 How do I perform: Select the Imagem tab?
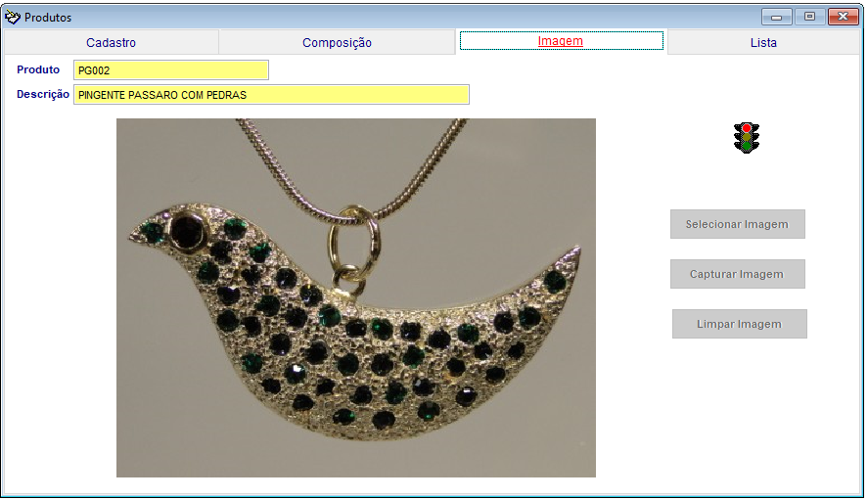tap(561, 41)
